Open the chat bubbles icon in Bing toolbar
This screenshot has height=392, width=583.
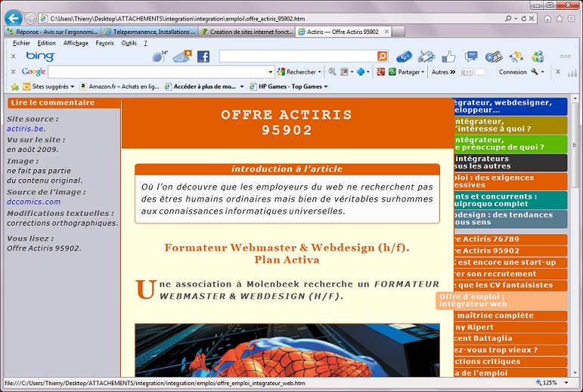471,57
